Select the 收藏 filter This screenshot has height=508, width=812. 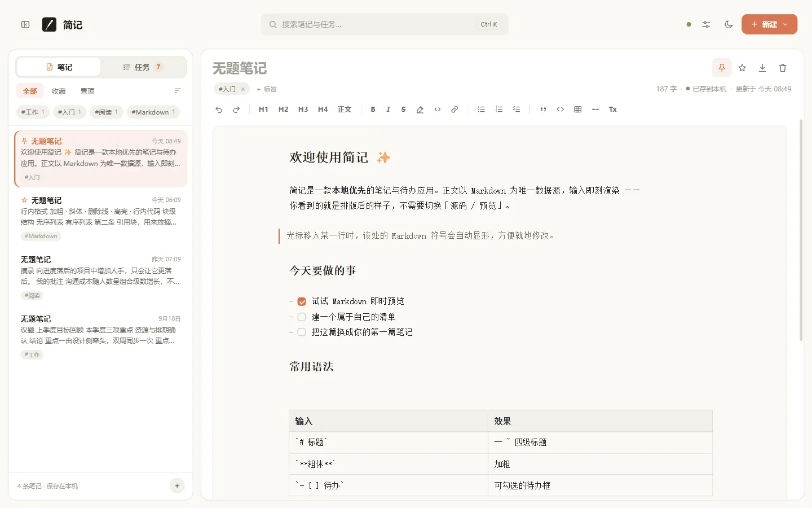point(59,91)
